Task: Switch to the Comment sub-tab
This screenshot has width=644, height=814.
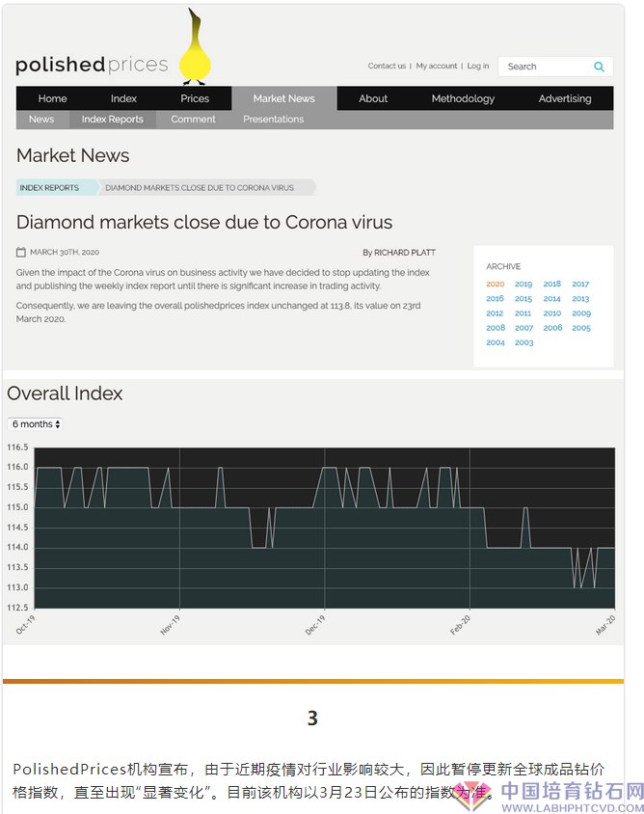Action: (x=193, y=119)
